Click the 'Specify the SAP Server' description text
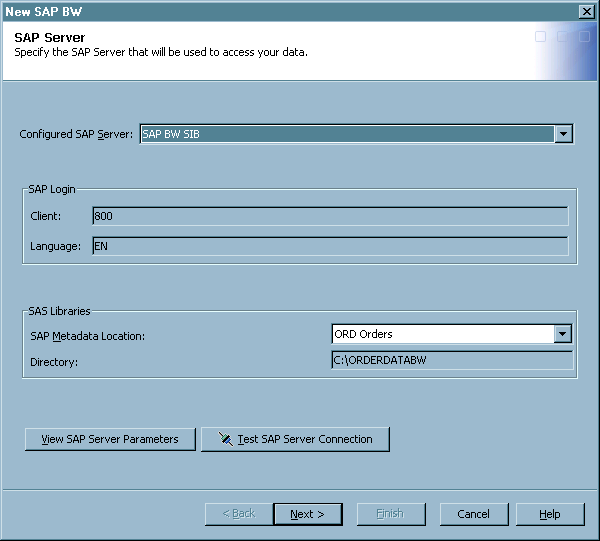Screen dimensions: 600x541 coord(161,52)
